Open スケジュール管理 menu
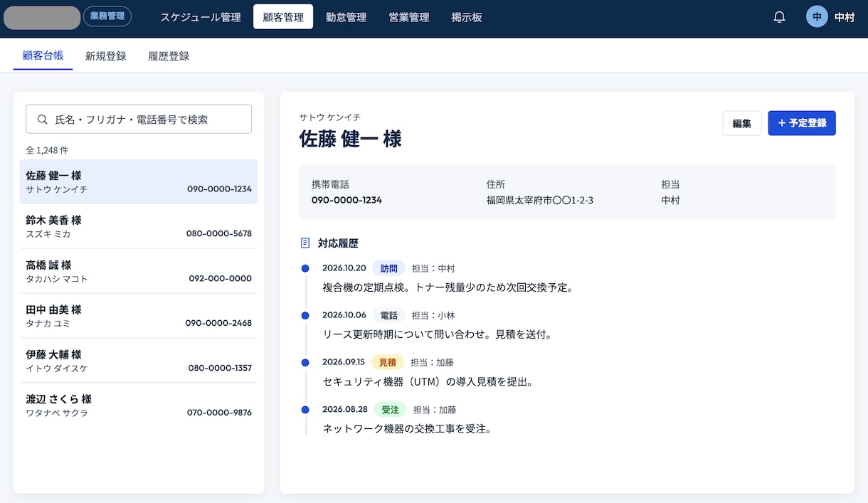Viewport: 868px width, 503px height. [201, 17]
